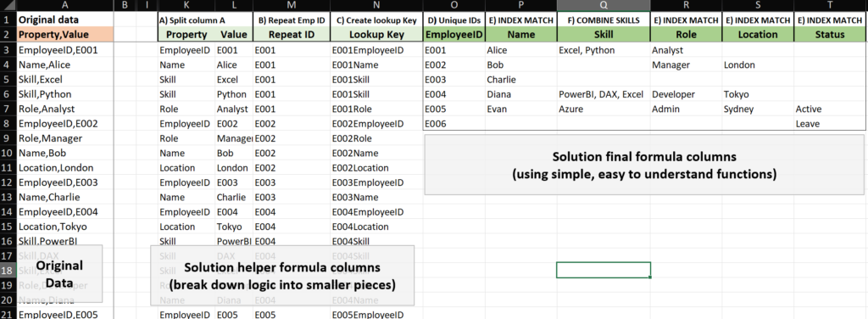Click the 'Original data' title cell
The image size is (868, 319).
[x=64, y=20]
